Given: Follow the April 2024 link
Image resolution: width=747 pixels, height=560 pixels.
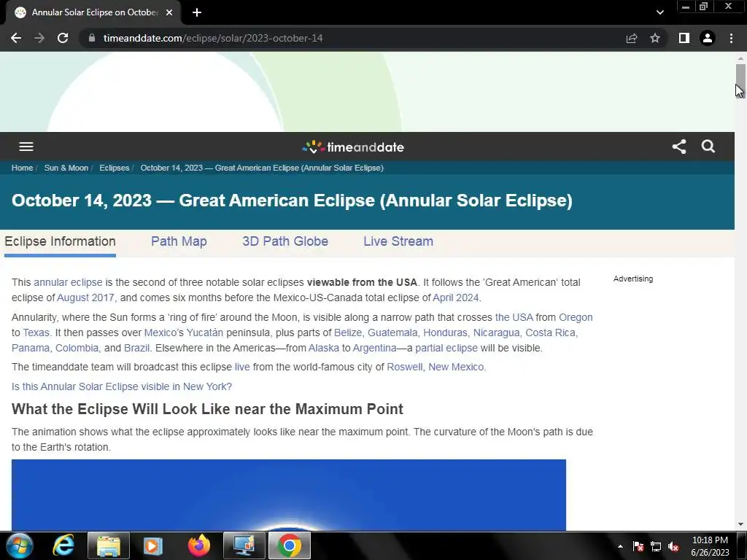Looking at the screenshot, I should click(455, 297).
